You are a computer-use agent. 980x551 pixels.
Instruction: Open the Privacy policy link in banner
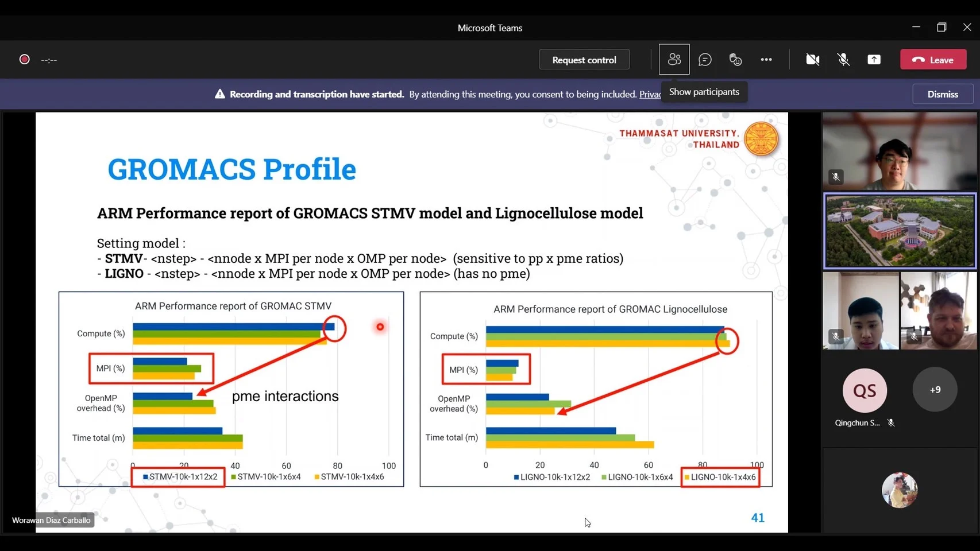click(x=650, y=95)
